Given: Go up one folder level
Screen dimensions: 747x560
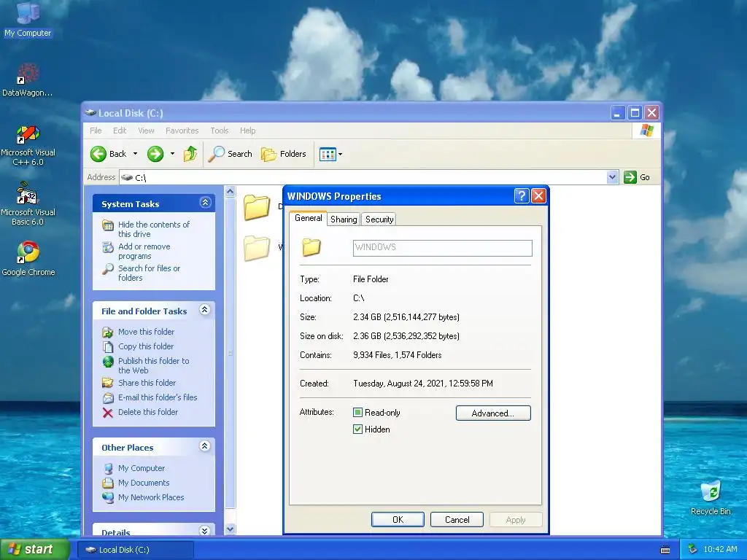Looking at the screenshot, I should (190, 154).
